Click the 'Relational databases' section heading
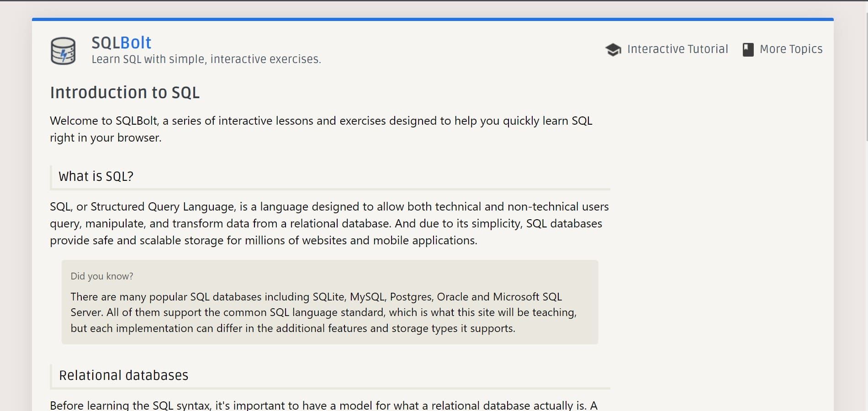Image resolution: width=868 pixels, height=411 pixels. coord(123,375)
